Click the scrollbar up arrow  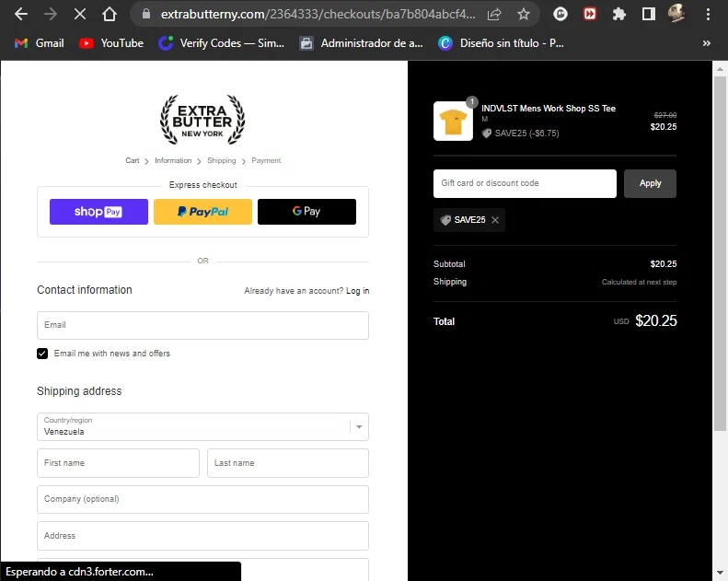720,69
